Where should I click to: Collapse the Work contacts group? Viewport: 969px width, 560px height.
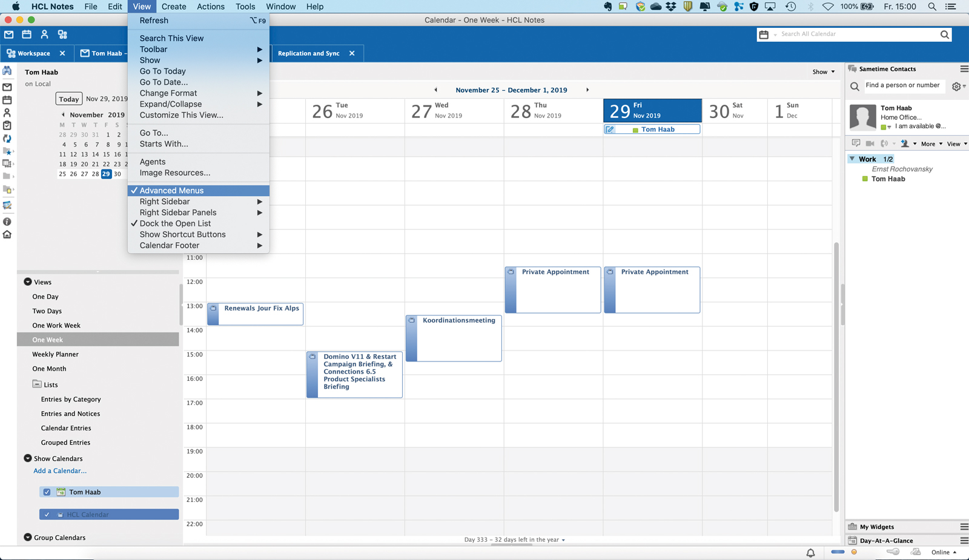(852, 159)
